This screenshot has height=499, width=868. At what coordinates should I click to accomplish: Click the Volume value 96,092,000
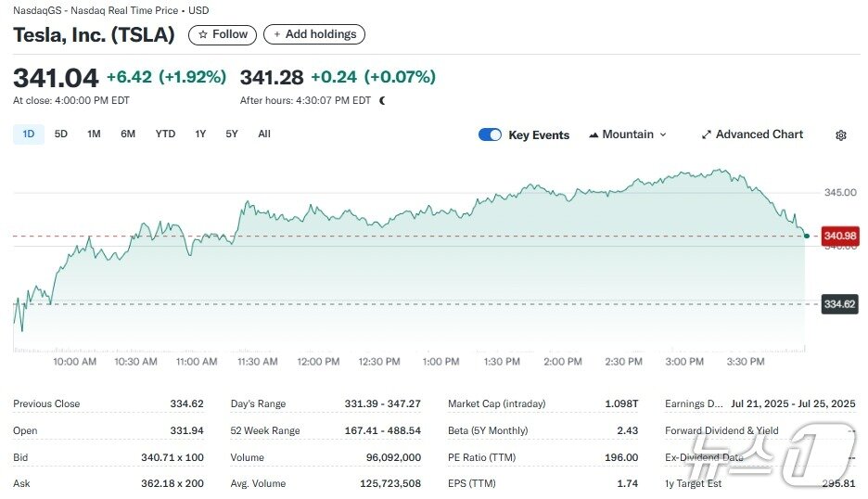tap(393, 457)
